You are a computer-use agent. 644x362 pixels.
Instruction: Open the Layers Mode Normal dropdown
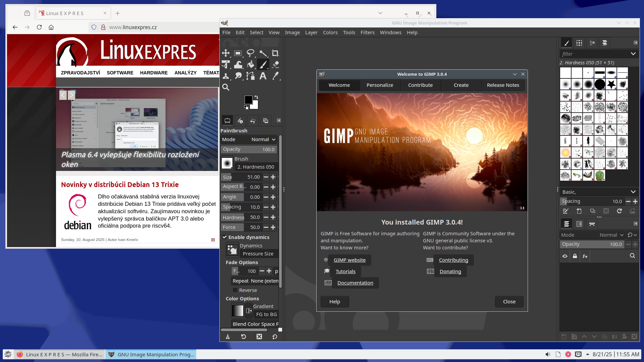(592, 235)
